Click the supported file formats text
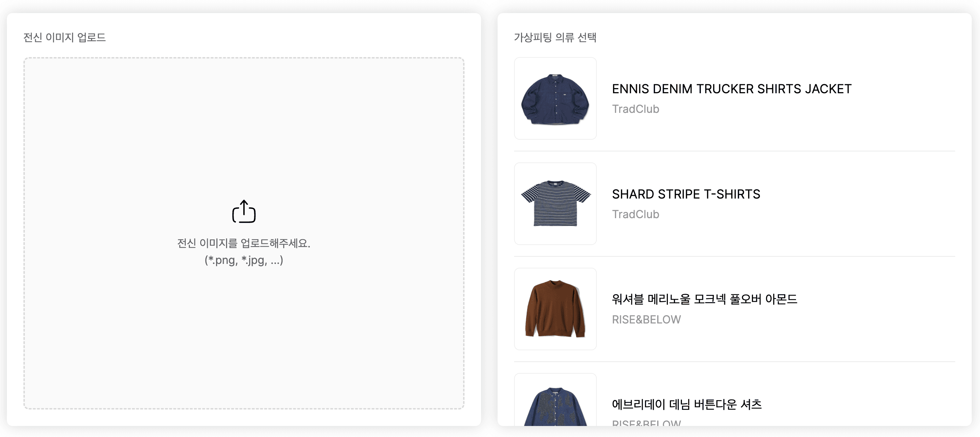980x437 pixels. (x=244, y=261)
